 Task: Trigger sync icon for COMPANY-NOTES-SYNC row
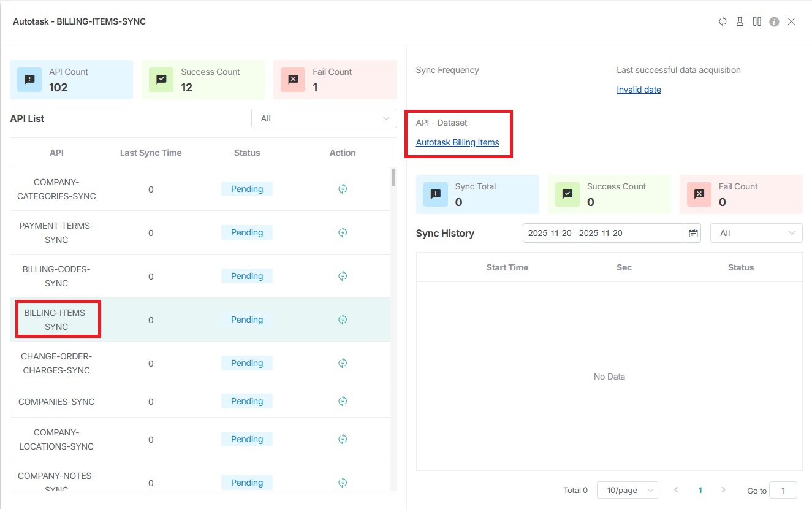[x=343, y=483]
